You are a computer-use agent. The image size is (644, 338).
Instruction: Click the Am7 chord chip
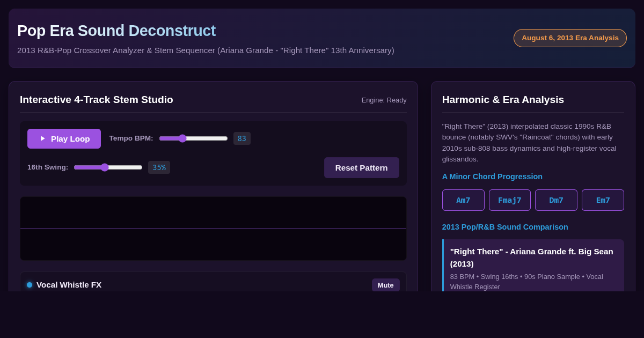(463, 200)
